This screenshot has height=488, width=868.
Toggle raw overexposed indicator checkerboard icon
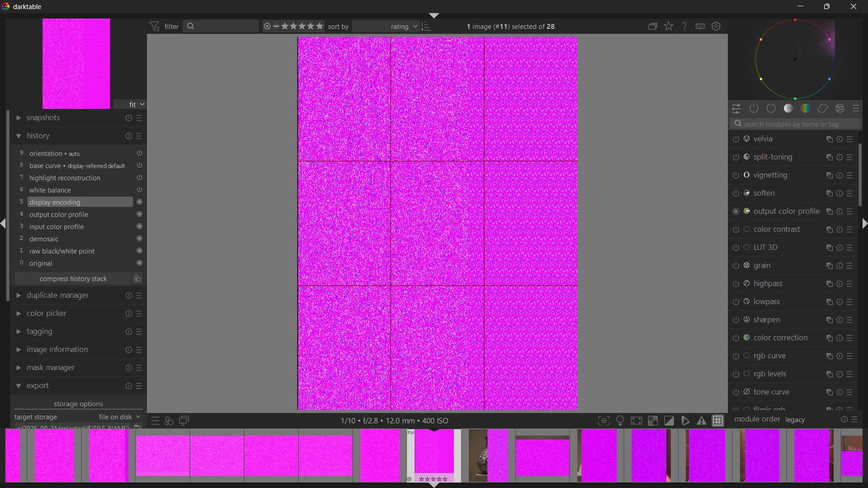coord(653,421)
